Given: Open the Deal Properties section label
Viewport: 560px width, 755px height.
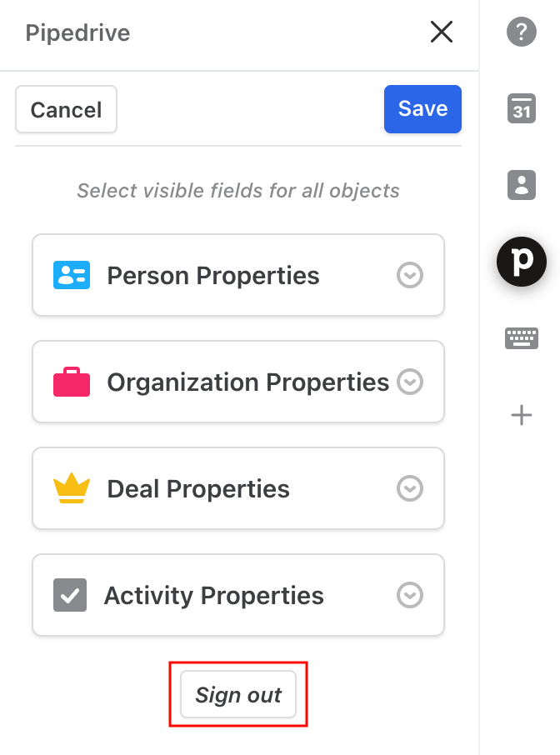Looking at the screenshot, I should [198, 489].
